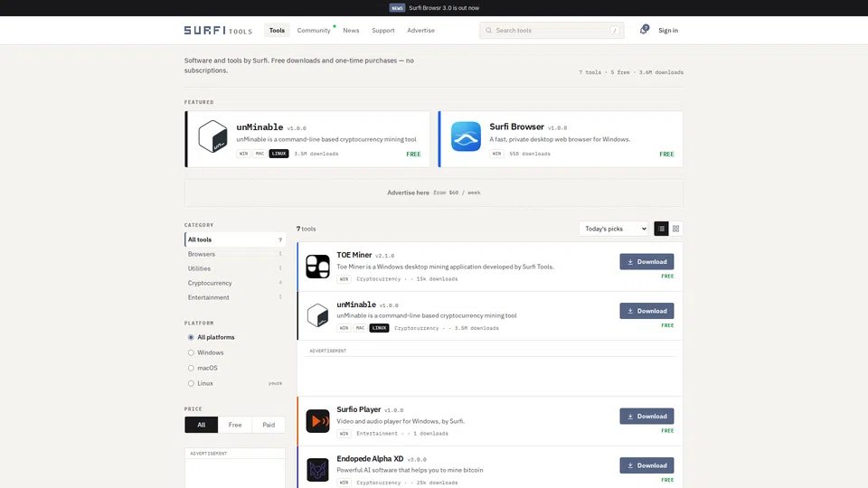
Task: Select the All tools category
Action: point(235,239)
